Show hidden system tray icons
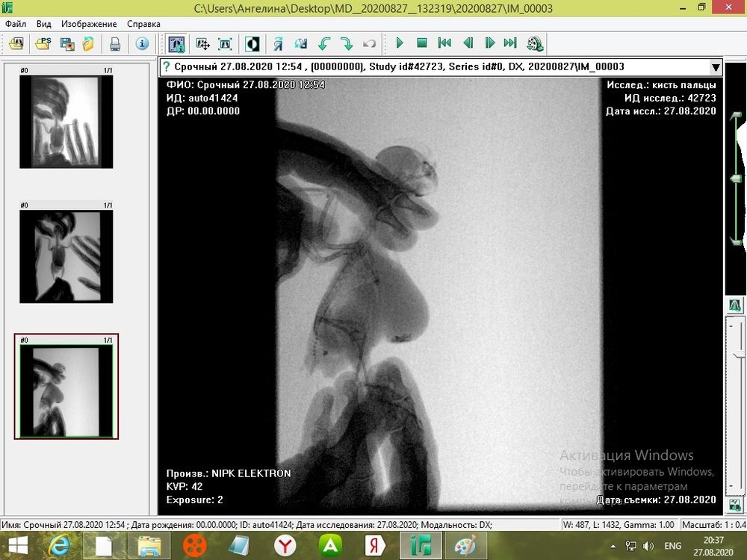747x560 pixels. 613,546
